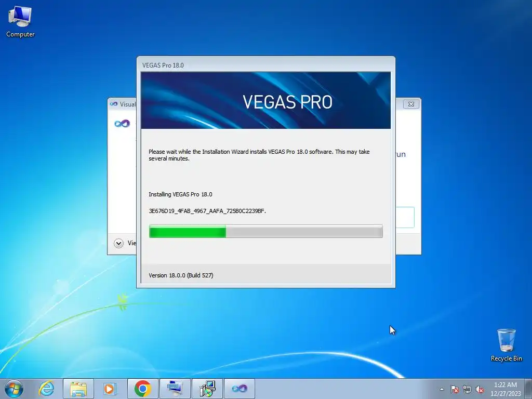
Task: Open the clock showing 1:22 AM
Action: click(506, 389)
